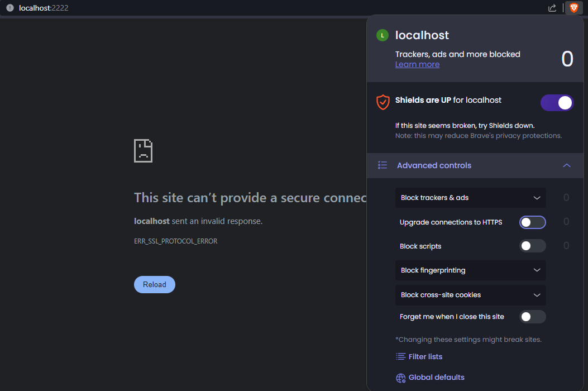
Task: Click the sad page error icon
Action: pyautogui.click(x=143, y=151)
